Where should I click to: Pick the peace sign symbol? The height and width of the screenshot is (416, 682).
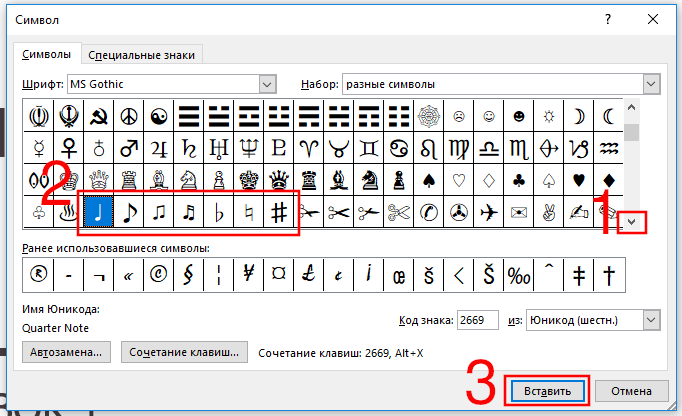128,116
